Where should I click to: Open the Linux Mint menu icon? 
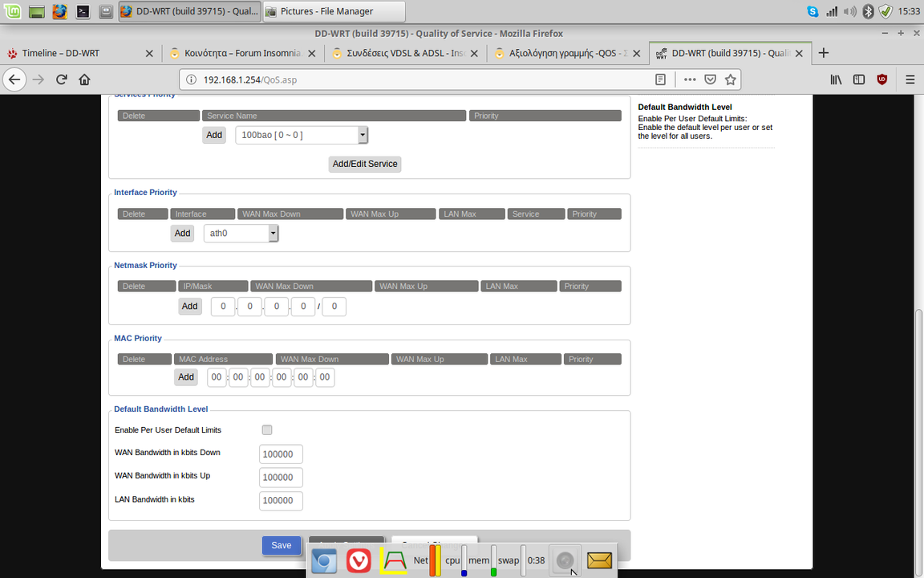tap(12, 11)
